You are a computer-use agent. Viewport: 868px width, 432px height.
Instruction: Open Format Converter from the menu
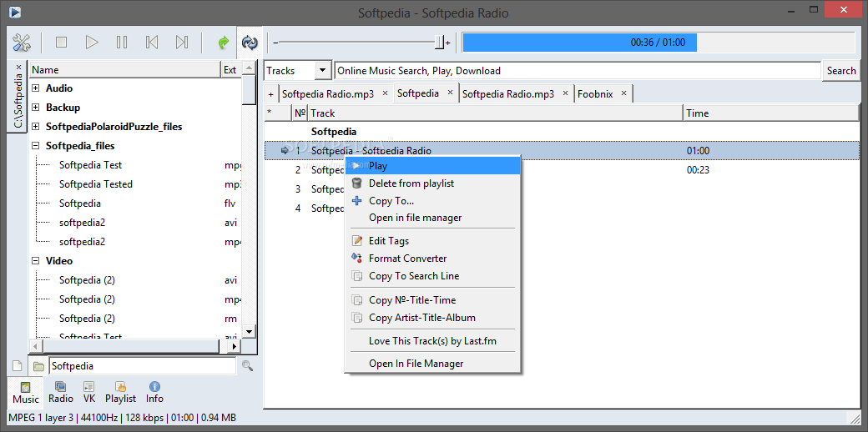coord(432,259)
